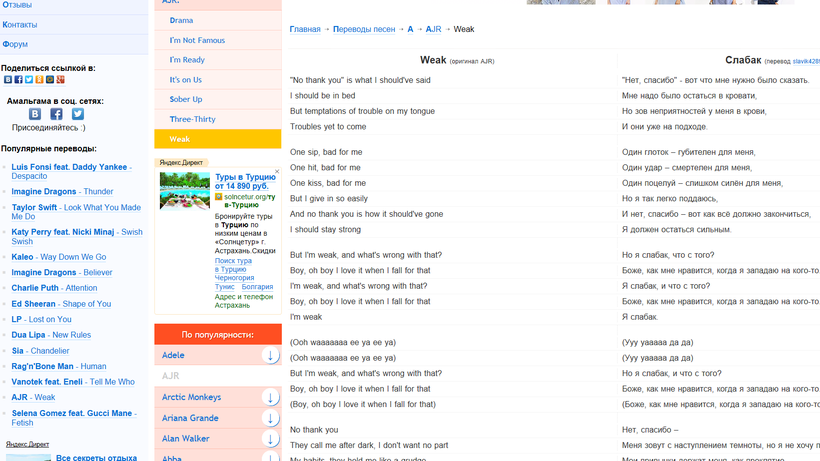820x461 pixels.
Task: Click Адрес и телефон Астрахань link
Action: tap(244, 301)
